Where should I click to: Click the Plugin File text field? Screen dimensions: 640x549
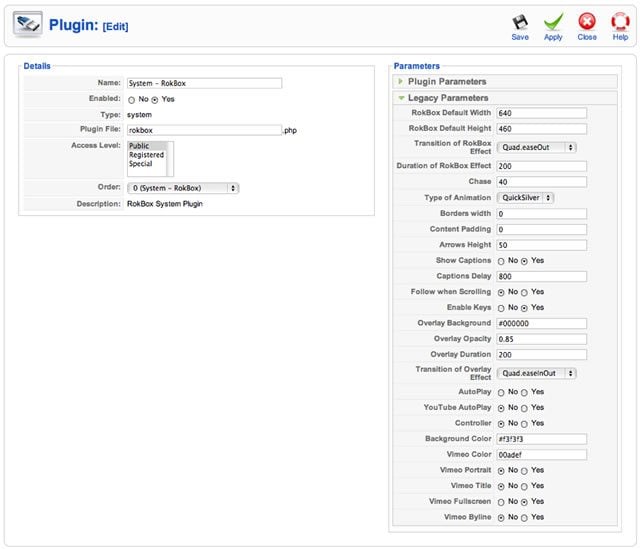tap(203, 130)
